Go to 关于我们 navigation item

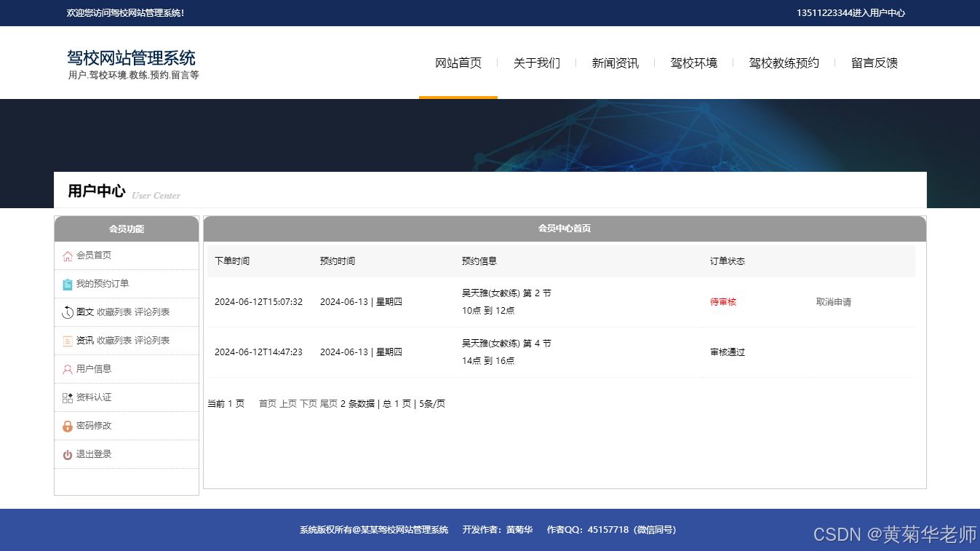click(x=537, y=63)
